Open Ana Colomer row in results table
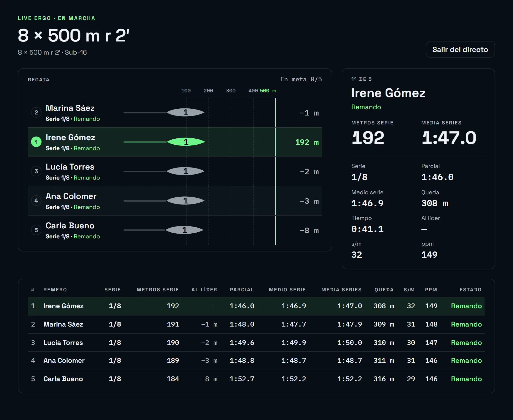 [256, 361]
